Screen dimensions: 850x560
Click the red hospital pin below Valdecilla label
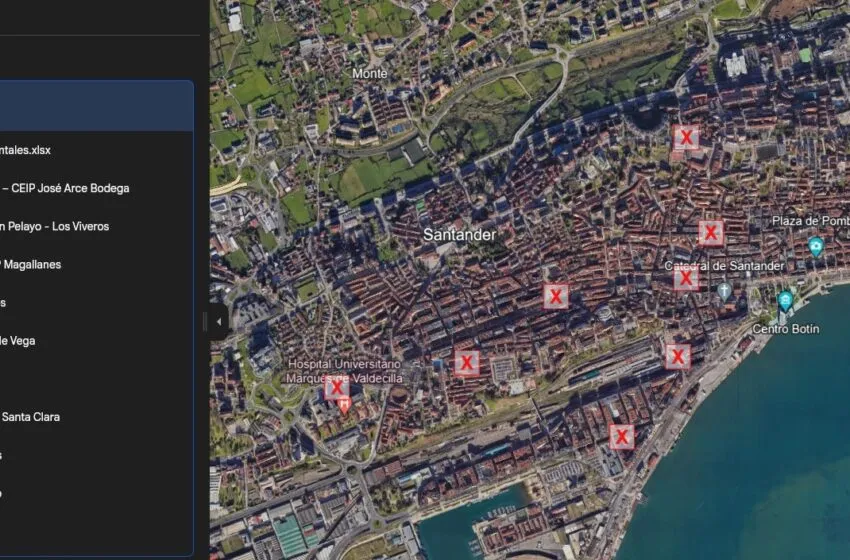[344, 404]
